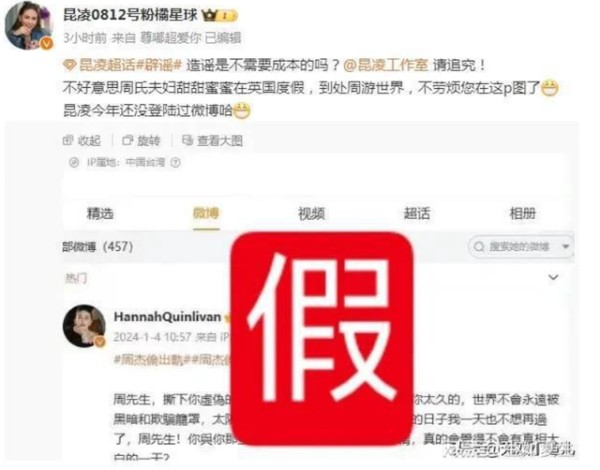600x470 pixels.
Task: Switch to the 精选 tab
Action: pyautogui.click(x=100, y=213)
